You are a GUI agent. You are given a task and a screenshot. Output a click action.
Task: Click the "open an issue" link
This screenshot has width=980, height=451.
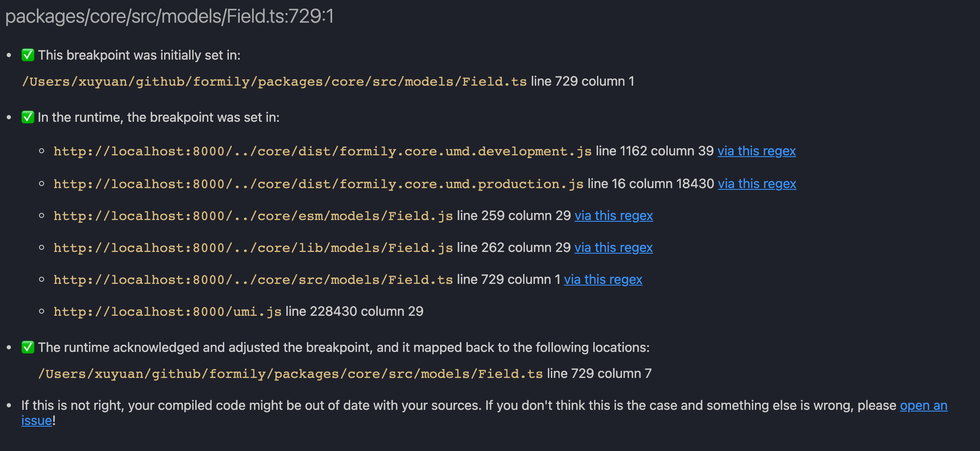pos(923,406)
